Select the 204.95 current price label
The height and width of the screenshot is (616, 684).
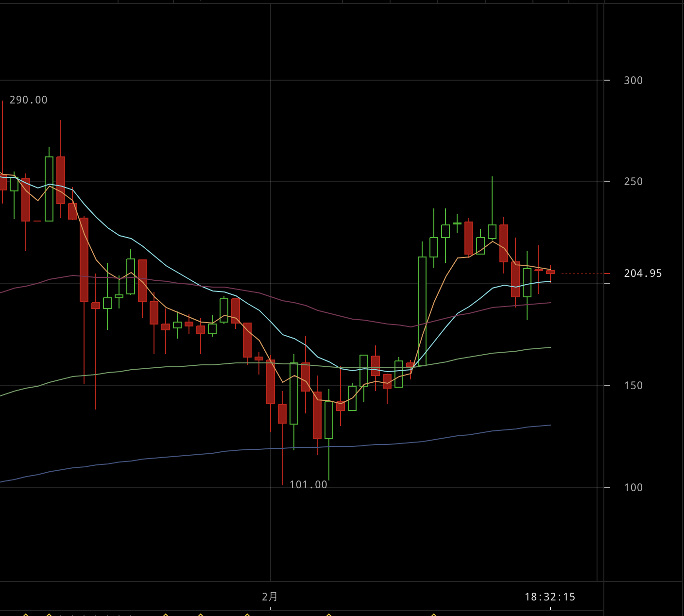(643, 274)
